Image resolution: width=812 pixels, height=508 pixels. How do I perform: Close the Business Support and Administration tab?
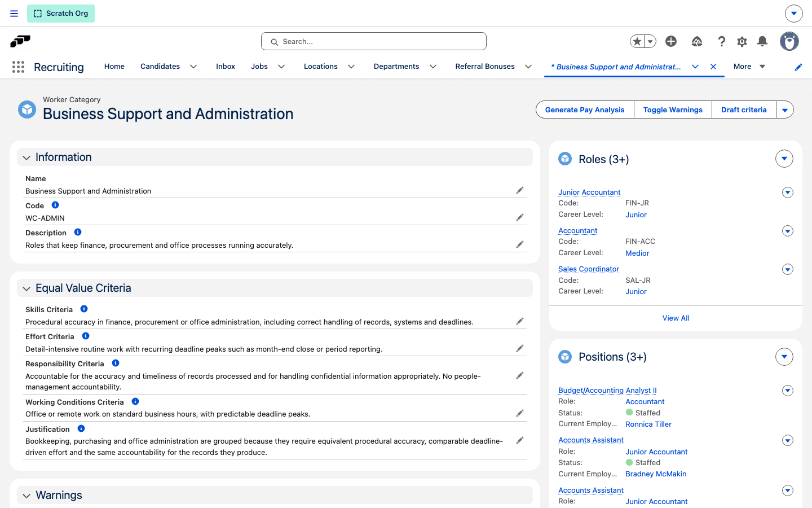click(713, 67)
